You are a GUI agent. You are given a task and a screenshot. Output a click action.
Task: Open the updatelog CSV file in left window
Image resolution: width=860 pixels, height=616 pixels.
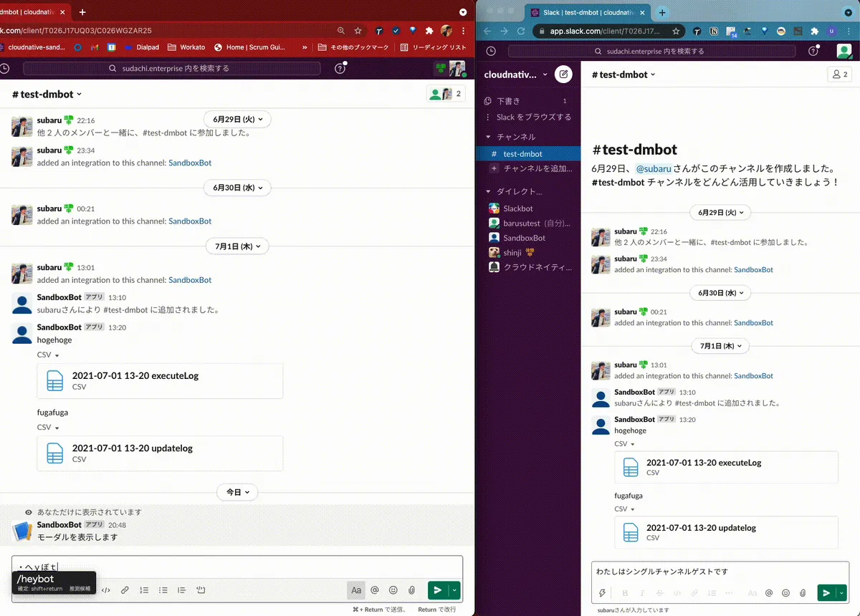click(x=160, y=453)
